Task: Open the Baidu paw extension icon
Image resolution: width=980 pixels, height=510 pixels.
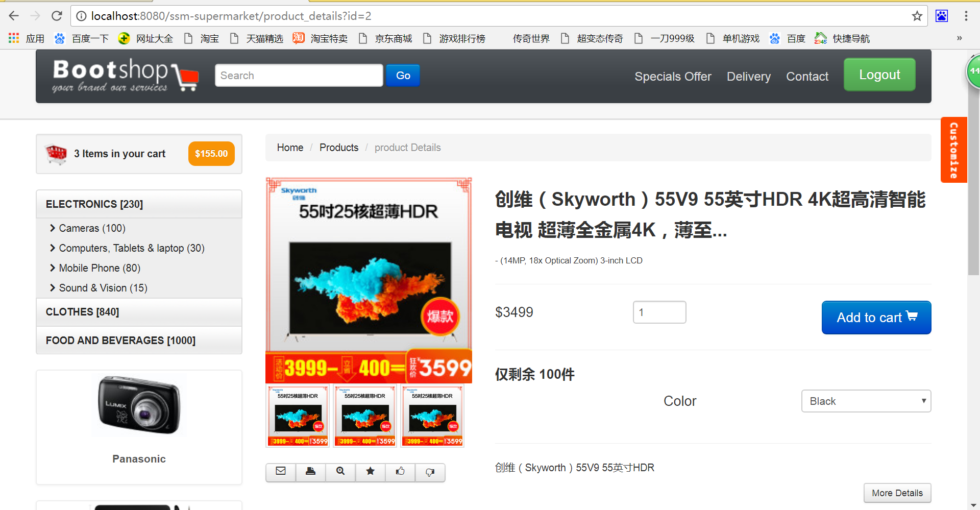Action: point(942,16)
